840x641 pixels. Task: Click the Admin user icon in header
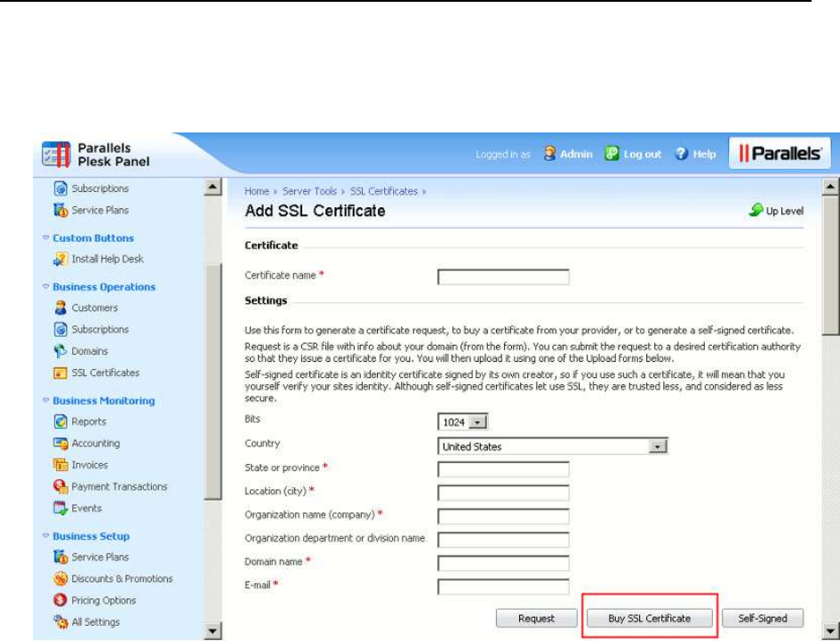(549, 154)
